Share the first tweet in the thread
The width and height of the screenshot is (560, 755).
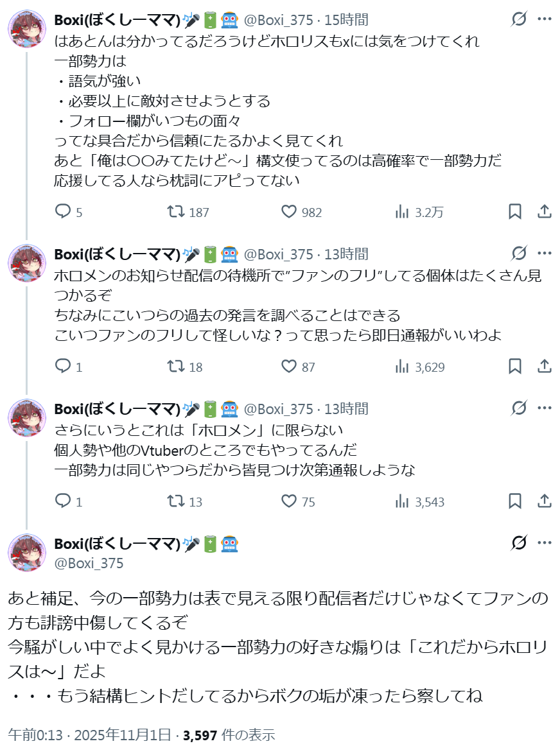click(x=544, y=212)
